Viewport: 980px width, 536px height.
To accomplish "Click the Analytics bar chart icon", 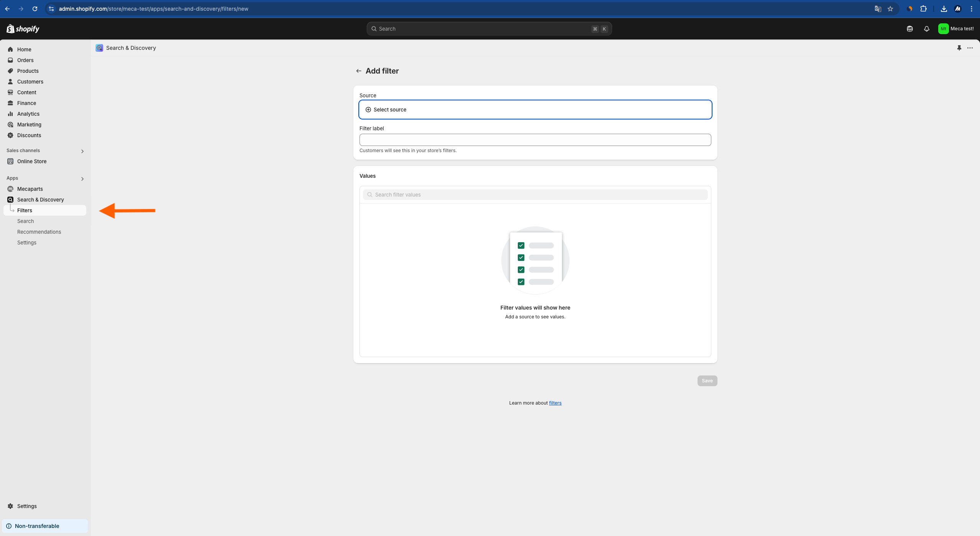I will tap(10, 114).
